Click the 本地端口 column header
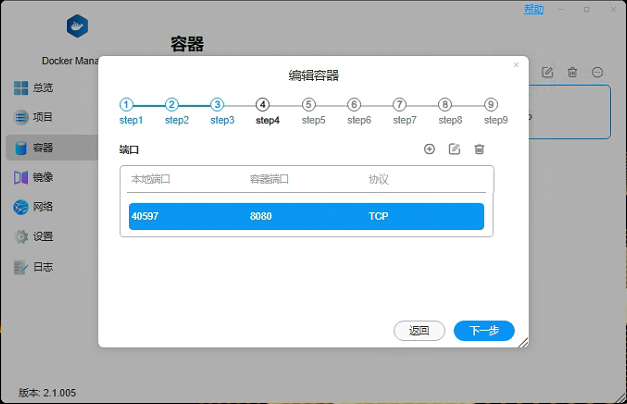Viewport: 627px width, 404px height. click(151, 179)
